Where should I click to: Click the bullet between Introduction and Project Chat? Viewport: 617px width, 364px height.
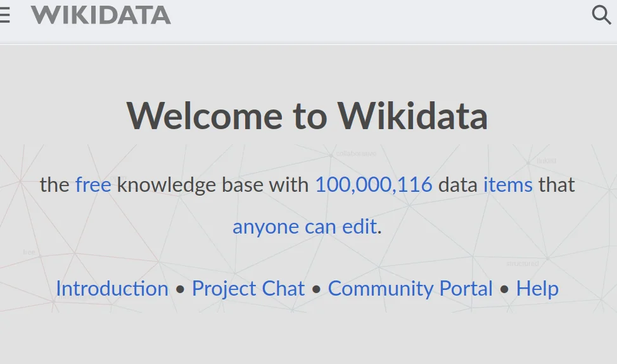pyautogui.click(x=180, y=289)
